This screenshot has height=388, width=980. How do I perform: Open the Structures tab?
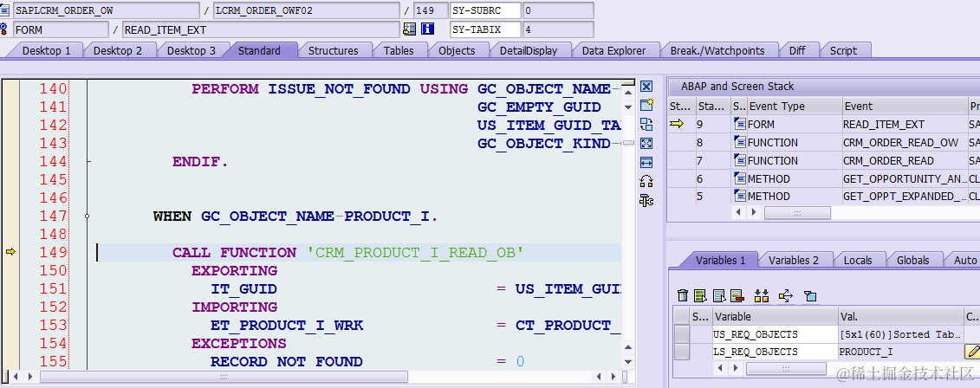click(333, 50)
